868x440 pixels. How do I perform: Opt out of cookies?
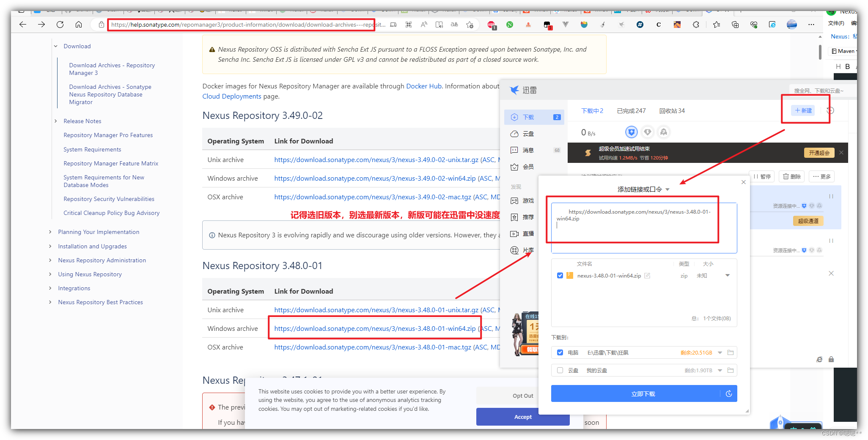523,396
